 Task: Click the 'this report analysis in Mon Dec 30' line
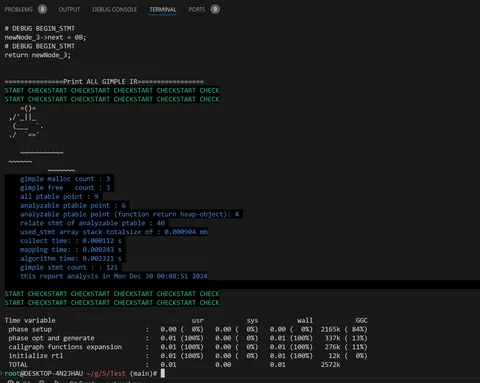pos(114,276)
